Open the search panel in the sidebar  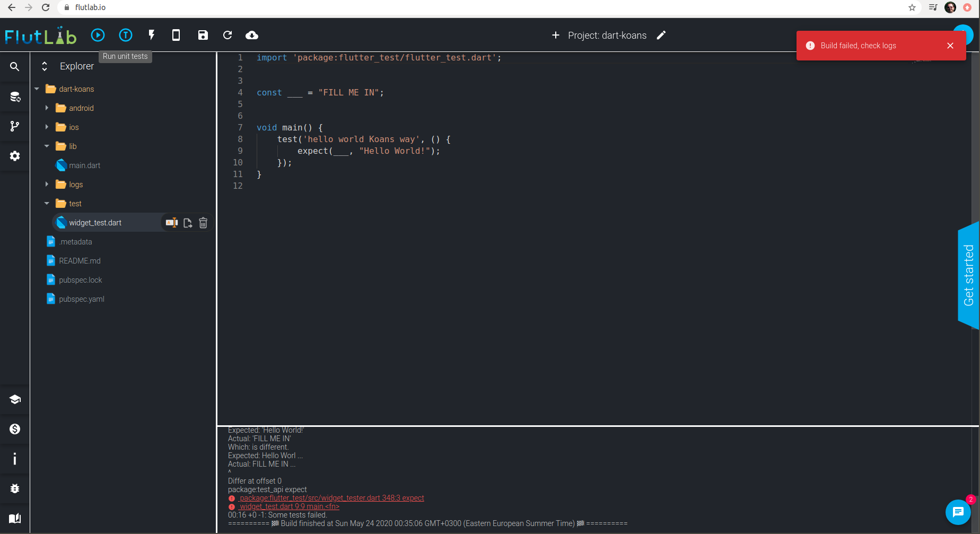coord(14,67)
